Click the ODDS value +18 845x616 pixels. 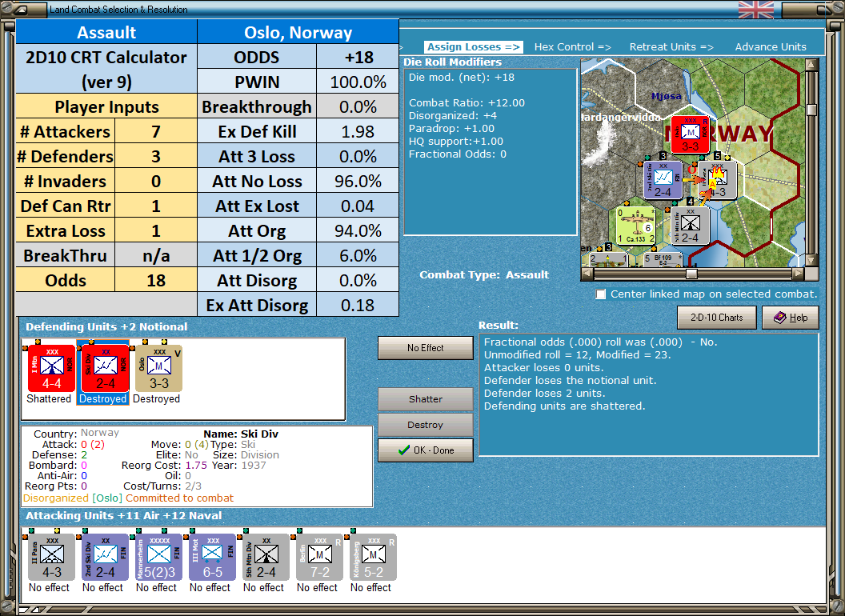point(358,57)
